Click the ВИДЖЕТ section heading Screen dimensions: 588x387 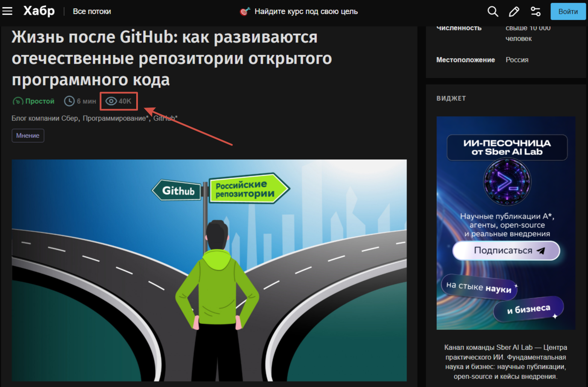click(x=451, y=98)
